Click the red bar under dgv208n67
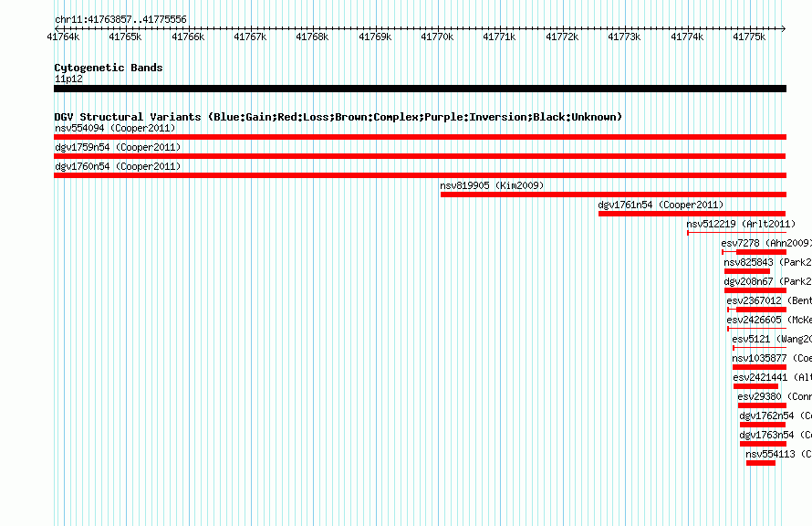The width and height of the screenshot is (812, 526). [755, 290]
